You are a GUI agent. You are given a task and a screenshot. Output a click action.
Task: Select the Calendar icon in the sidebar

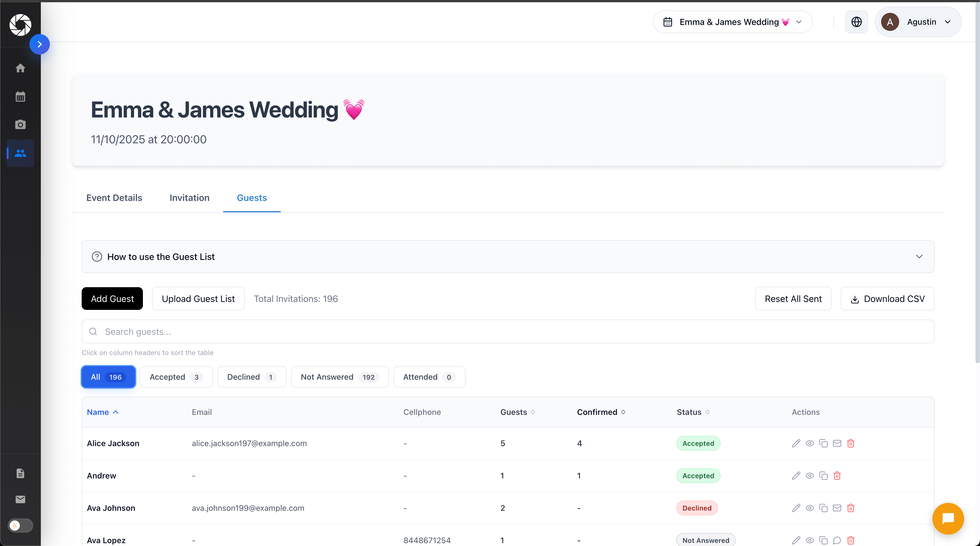point(20,96)
